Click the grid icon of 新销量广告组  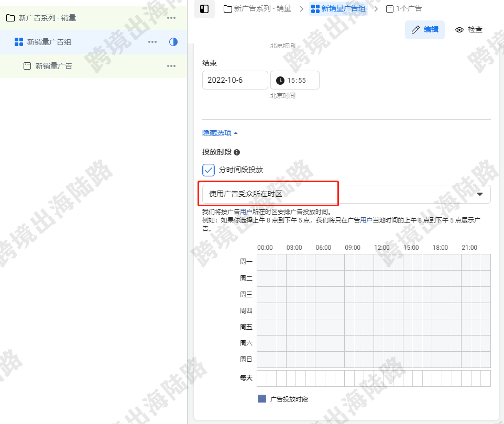pos(19,42)
